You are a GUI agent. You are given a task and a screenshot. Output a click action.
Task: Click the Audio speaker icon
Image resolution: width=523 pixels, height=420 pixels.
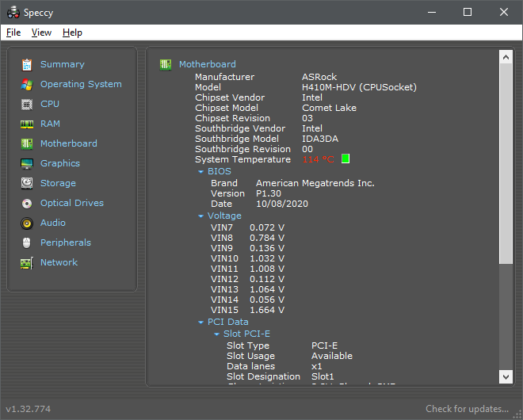tap(27, 223)
